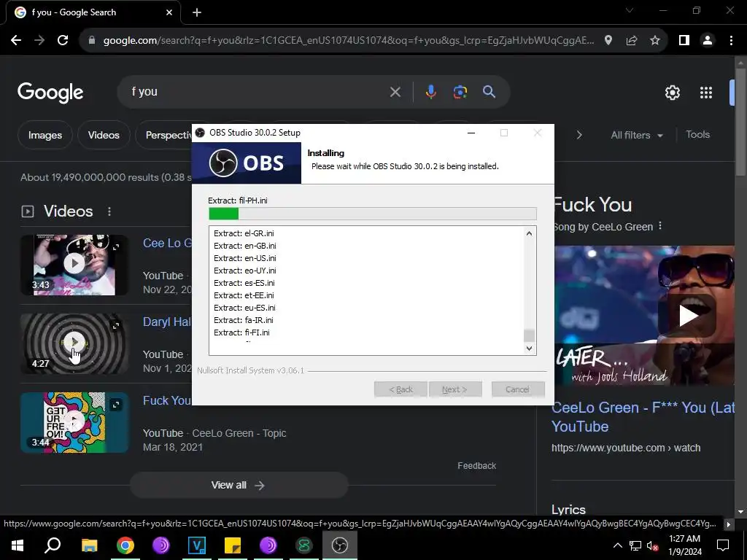
Task: Play the CeeLo Green knowledge panel video
Action: [688, 315]
